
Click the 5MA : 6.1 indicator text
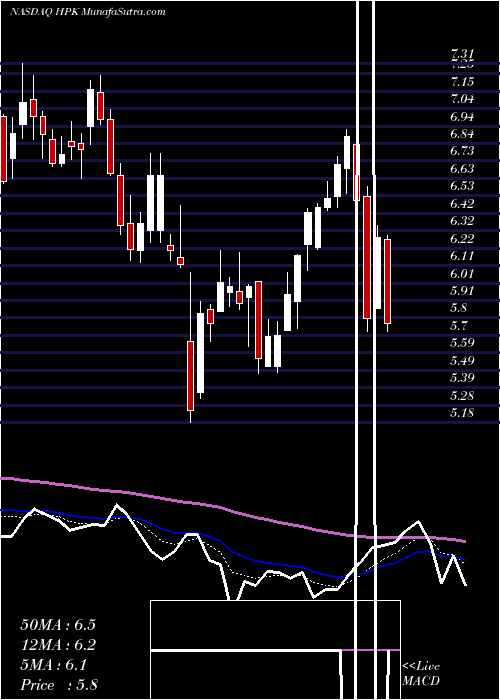[53, 665]
